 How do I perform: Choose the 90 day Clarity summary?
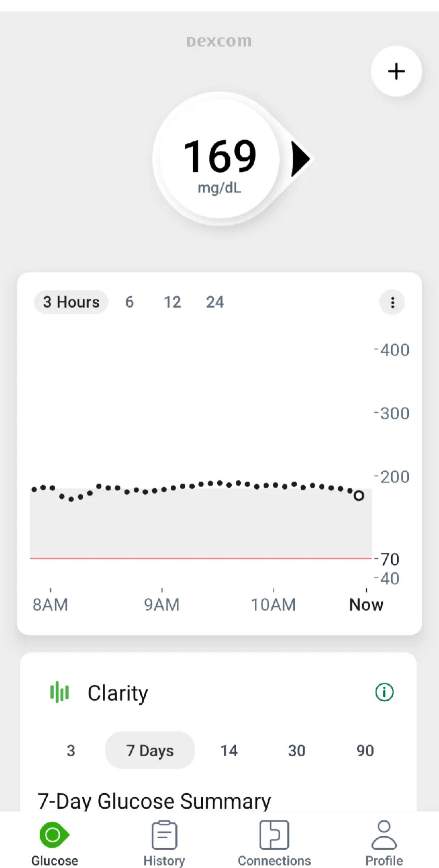click(365, 750)
